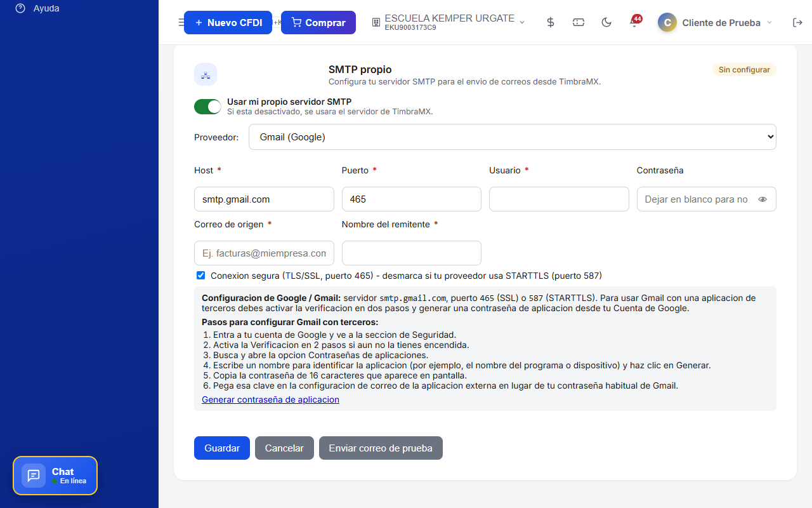This screenshot has width=812, height=508.
Task: Expand the Cliente de Prueba user menu
Action: [715, 22]
